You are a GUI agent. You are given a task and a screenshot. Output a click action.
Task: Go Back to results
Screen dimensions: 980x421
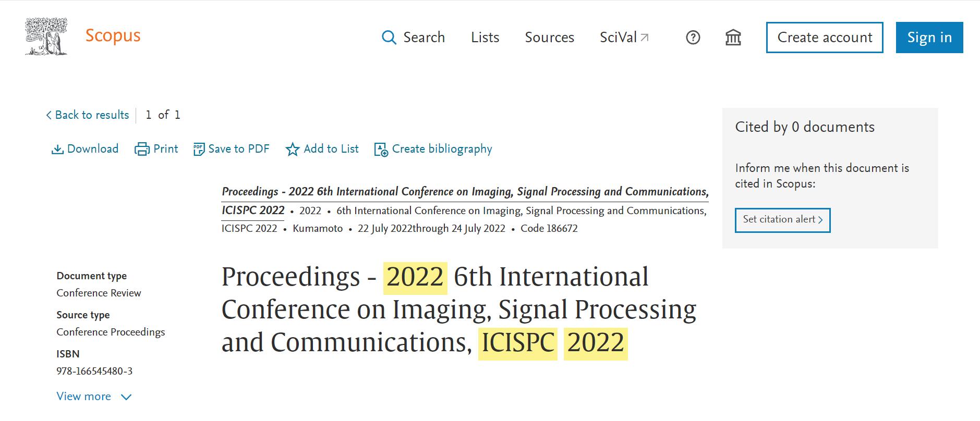coord(87,115)
